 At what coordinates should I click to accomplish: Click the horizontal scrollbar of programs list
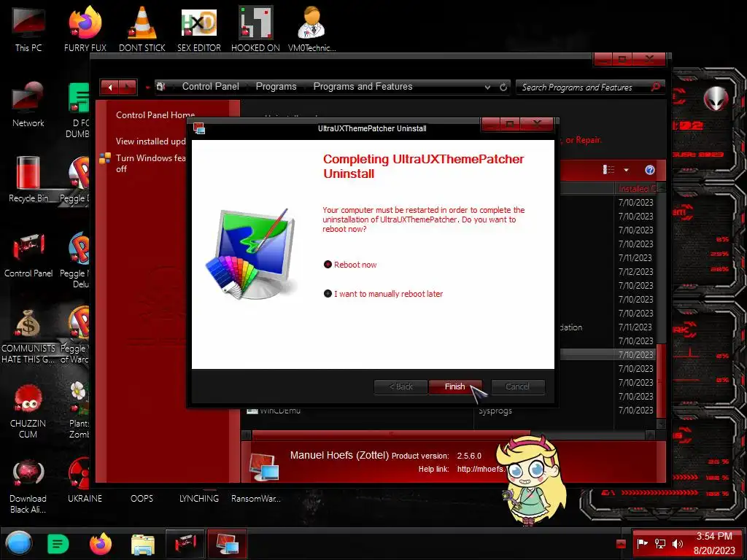pyautogui.click(x=391, y=435)
